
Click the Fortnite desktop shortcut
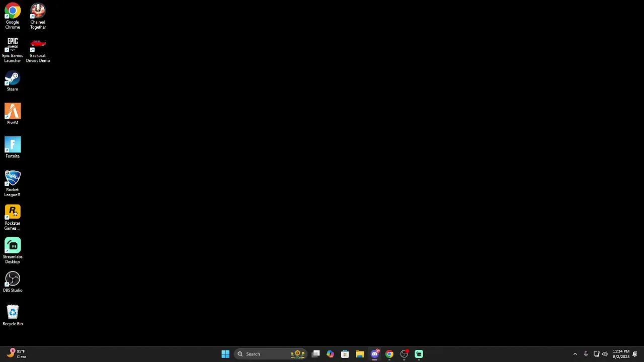[x=13, y=148]
